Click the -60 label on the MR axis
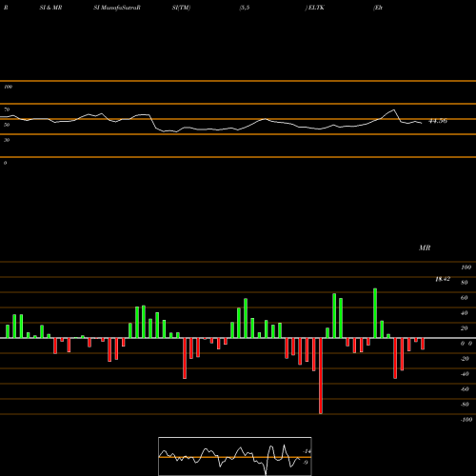476x476 pixels. point(465,389)
